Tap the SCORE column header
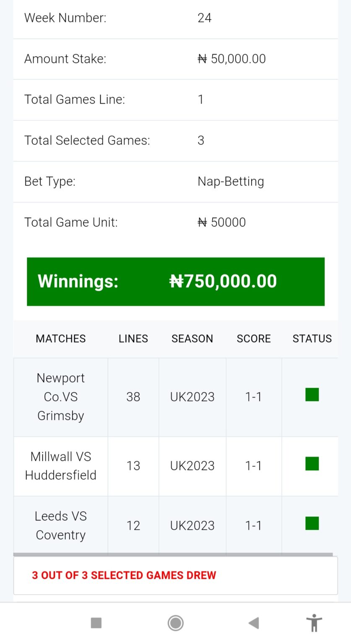Image resolution: width=351 pixels, height=644 pixels. tap(254, 339)
